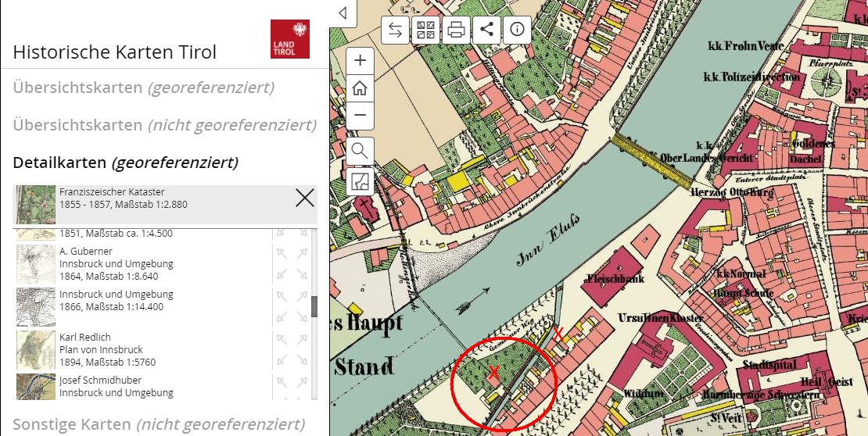Click the swap maps arrows icon
This screenshot has width=868, height=436.
coord(395,30)
